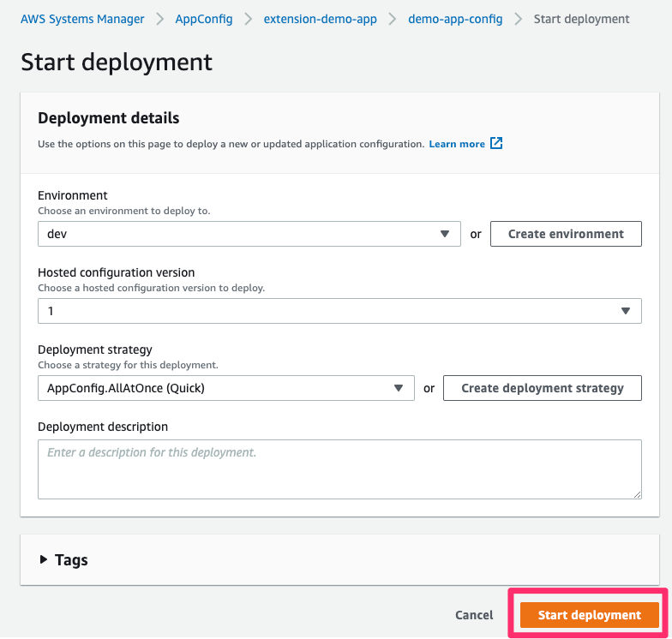
Task: Click Create deployment strategy button
Action: [542, 388]
